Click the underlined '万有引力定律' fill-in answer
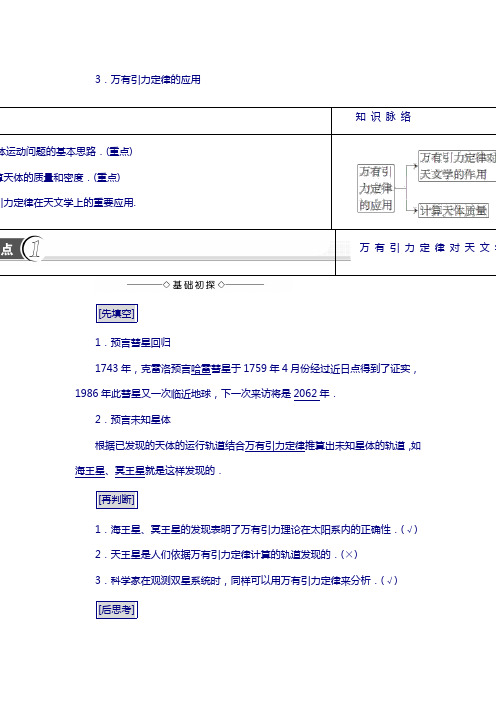The width and height of the screenshot is (496, 702). 275,446
